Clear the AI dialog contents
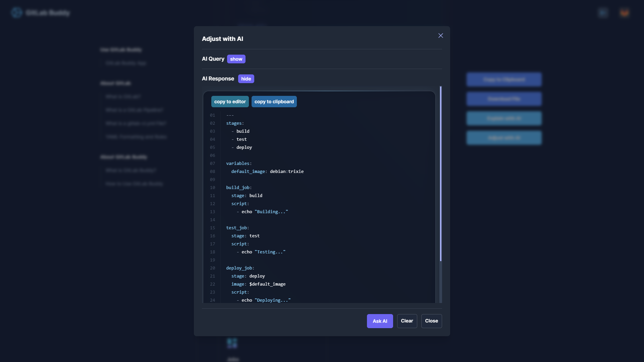644x362 pixels. point(407,321)
